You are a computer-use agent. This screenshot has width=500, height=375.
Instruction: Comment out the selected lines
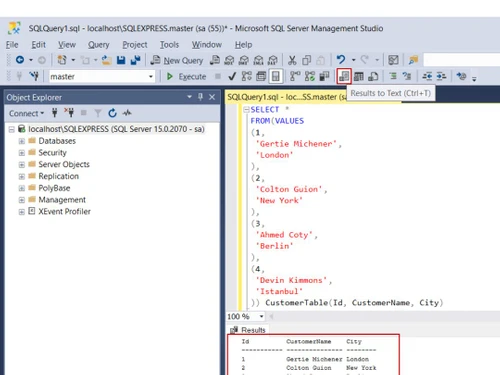point(393,76)
